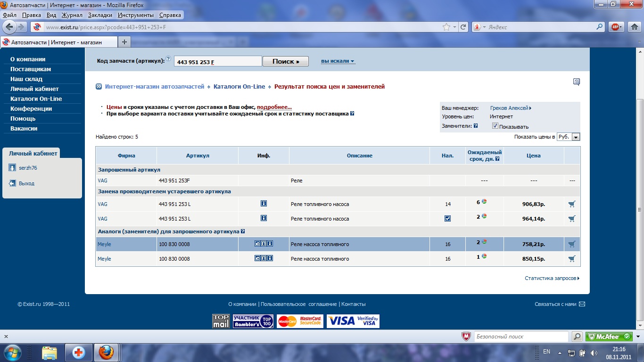This screenshot has height=362, width=644.
Task: Click Поиск search button
Action: coord(286,61)
